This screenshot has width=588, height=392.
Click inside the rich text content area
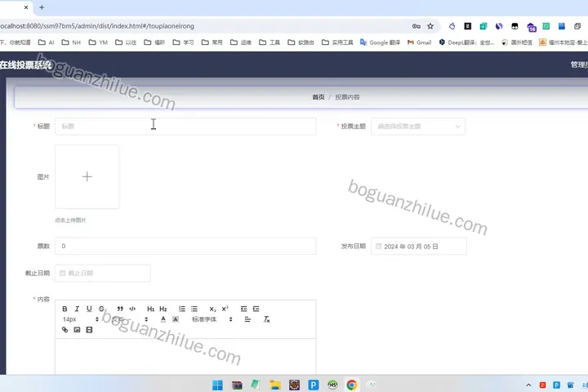[185, 356]
